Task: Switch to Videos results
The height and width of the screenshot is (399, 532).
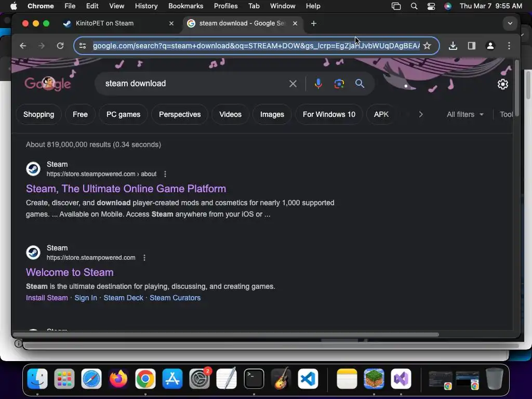Action: pos(230,114)
